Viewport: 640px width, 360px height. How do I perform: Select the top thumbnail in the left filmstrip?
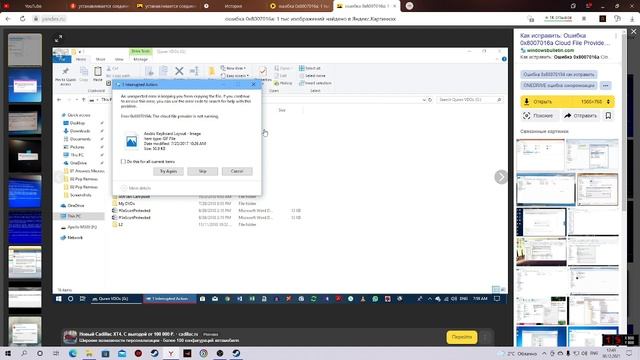pyautogui.click(x=25, y=49)
